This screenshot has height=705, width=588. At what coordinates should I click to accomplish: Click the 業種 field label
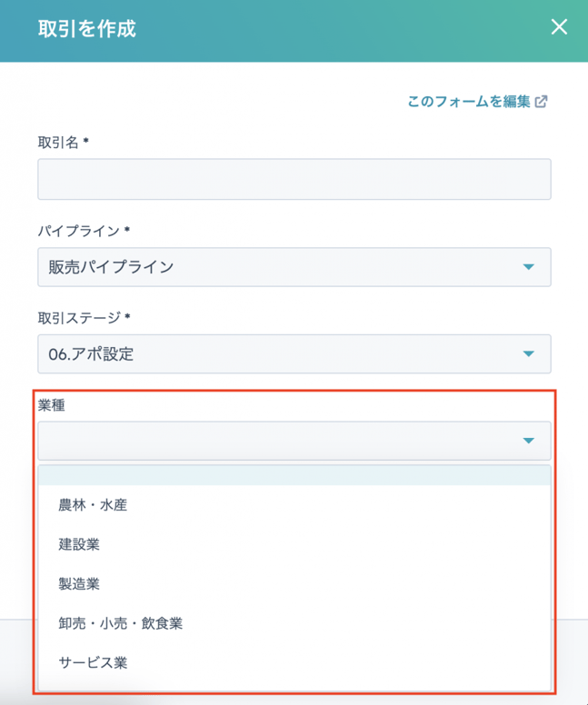coord(51,405)
